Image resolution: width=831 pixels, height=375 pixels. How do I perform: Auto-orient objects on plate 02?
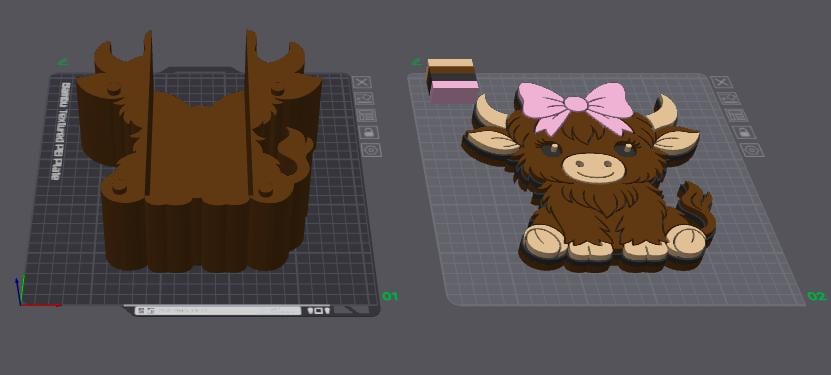[x=728, y=99]
